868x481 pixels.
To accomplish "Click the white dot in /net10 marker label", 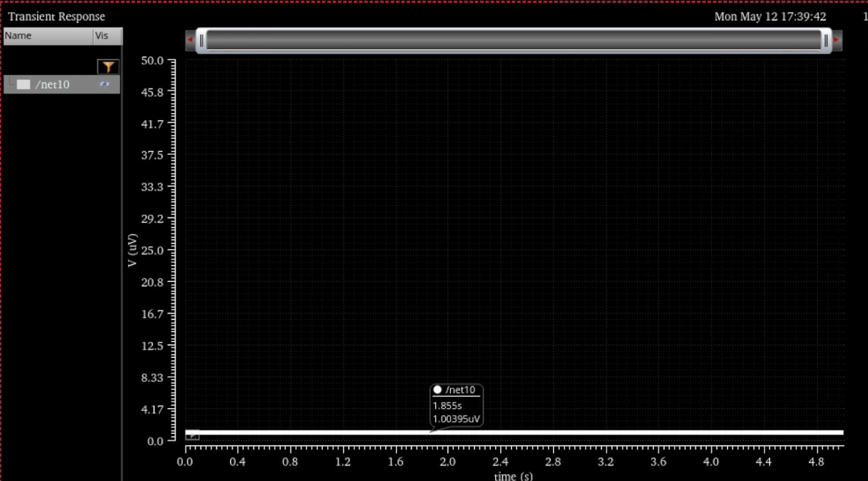I will 437,389.
